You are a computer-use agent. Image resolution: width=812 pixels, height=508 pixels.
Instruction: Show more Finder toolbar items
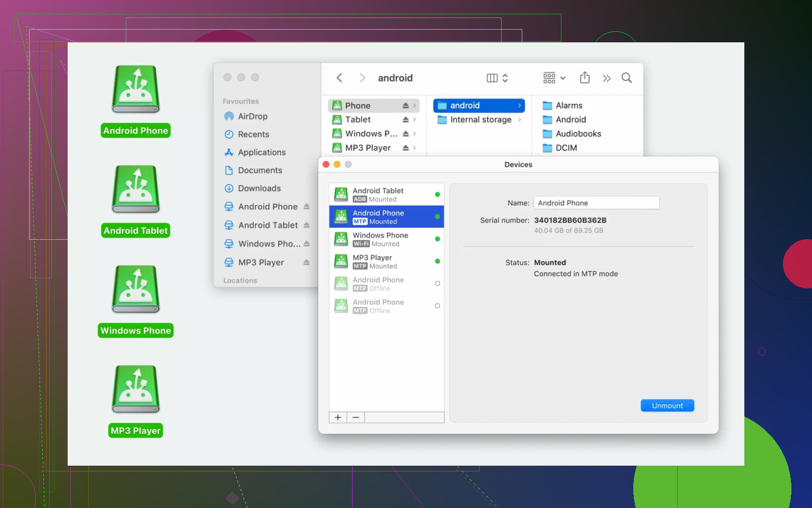[606, 78]
